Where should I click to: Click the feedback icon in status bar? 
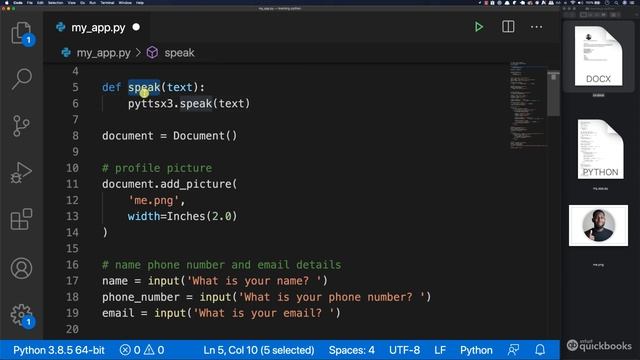[513, 350]
